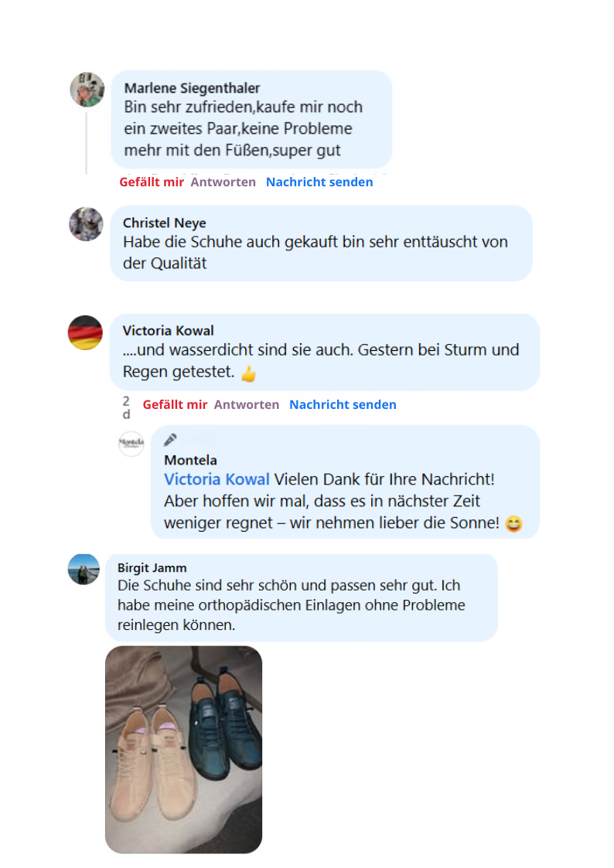Click the 2 d timestamp under Victoria's comment
The image size is (614, 868).
click(126, 407)
